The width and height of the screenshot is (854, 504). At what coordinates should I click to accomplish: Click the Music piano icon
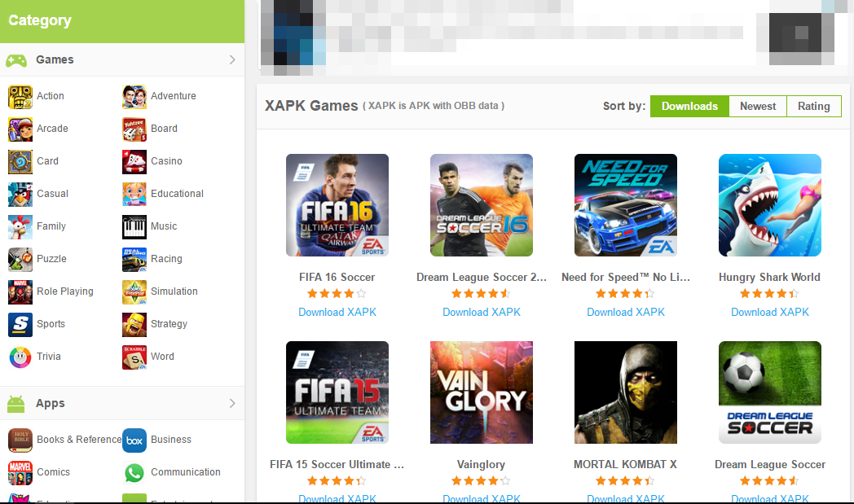click(x=134, y=227)
